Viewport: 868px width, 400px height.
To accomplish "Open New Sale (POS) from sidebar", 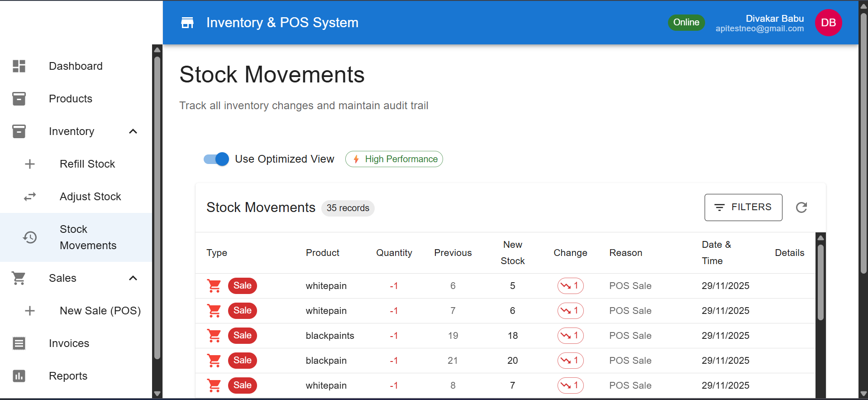I will [100, 311].
